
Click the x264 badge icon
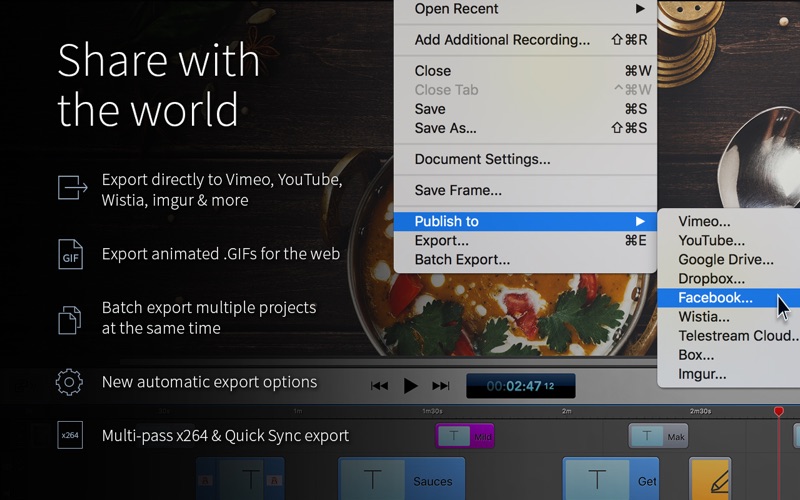[x=70, y=436]
